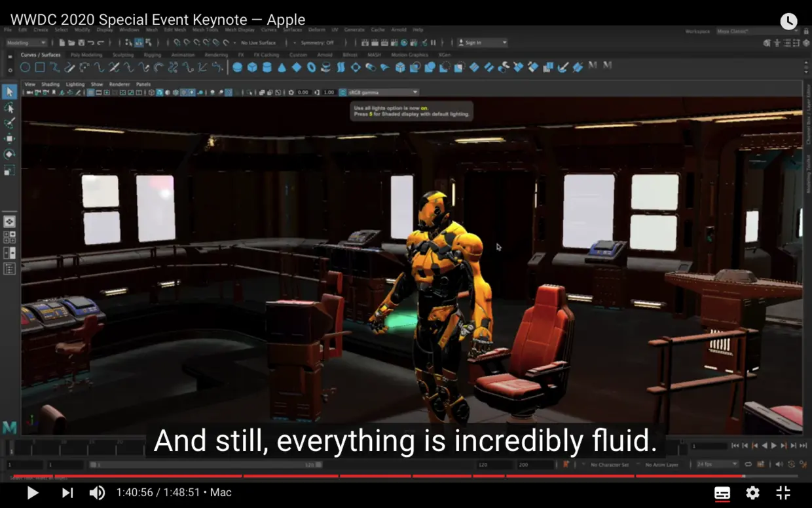This screenshot has width=812, height=508.
Task: Open the viewport Lighting menu
Action: point(75,84)
